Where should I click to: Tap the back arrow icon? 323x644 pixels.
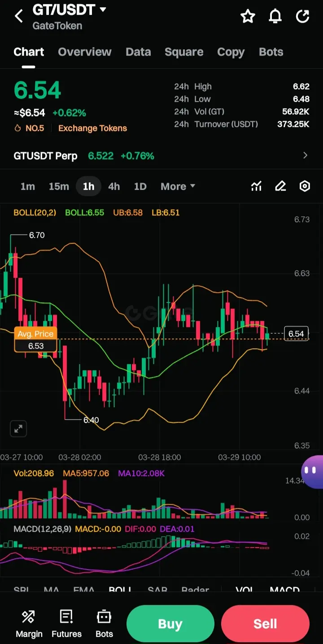point(18,17)
